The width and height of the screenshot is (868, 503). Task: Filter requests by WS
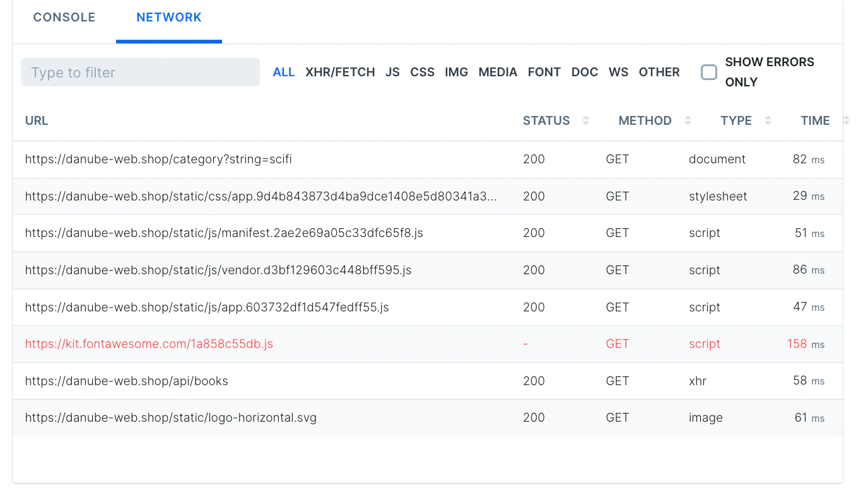(x=618, y=72)
